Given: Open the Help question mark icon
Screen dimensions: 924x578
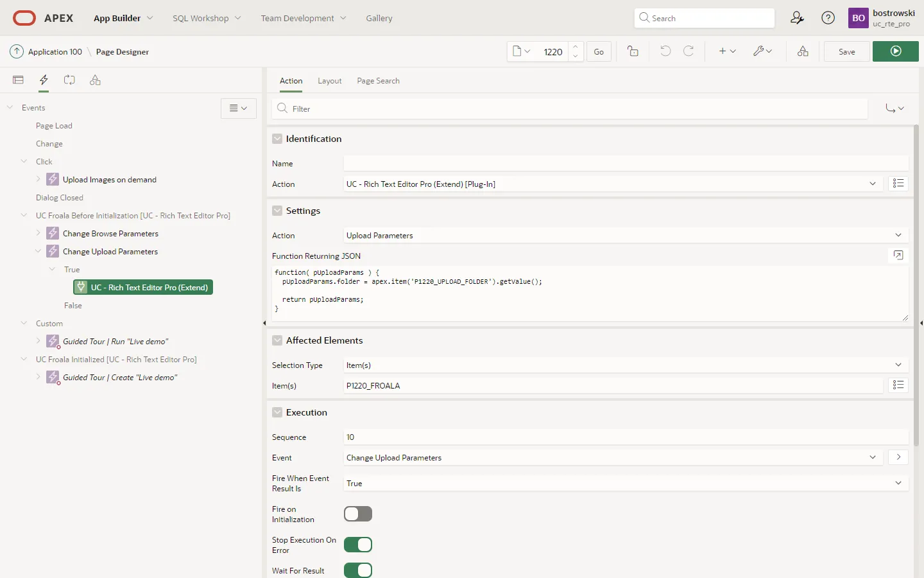Looking at the screenshot, I should [x=828, y=18].
